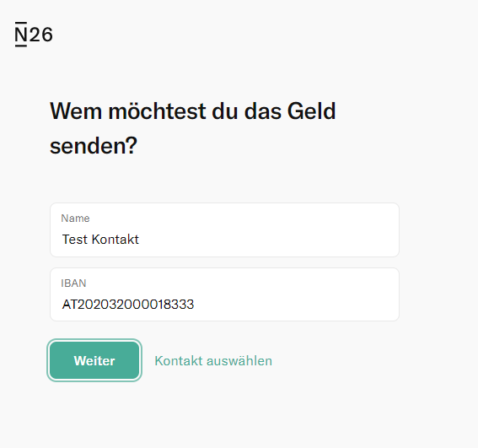Click empty area right of IBAN text
The height and width of the screenshot is (448, 478).
pyautogui.click(x=296, y=305)
